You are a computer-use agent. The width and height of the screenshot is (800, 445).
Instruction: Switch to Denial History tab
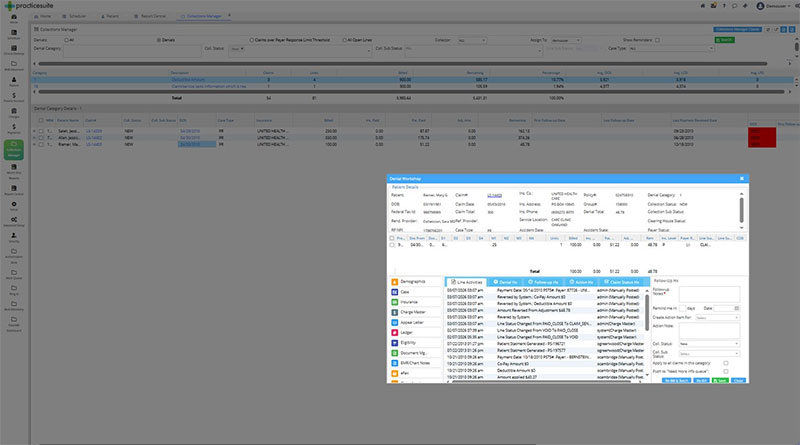point(505,282)
